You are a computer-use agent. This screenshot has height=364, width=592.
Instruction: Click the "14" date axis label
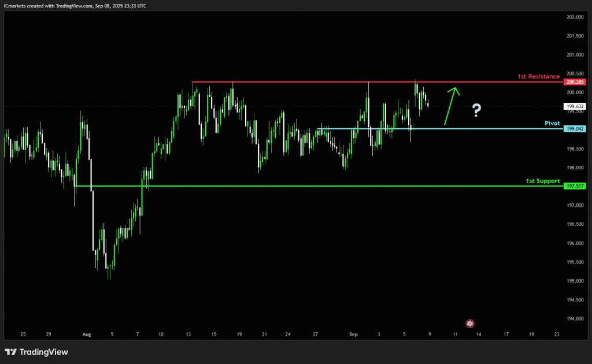point(478,334)
